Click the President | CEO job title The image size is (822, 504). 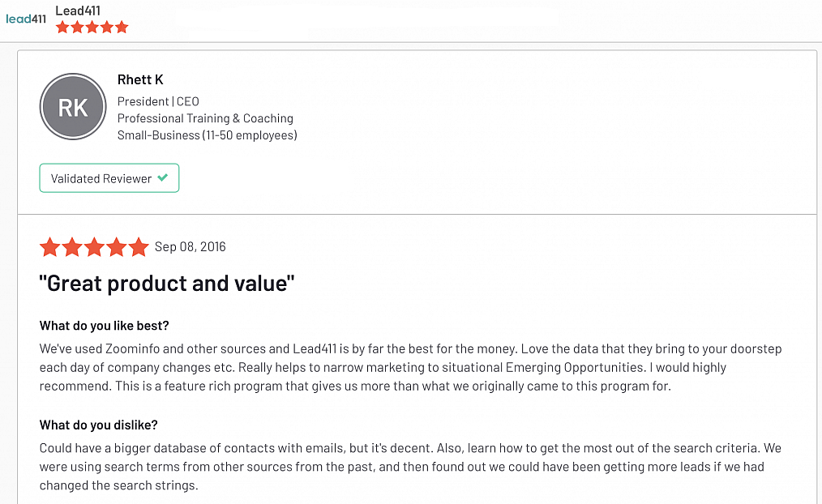[x=158, y=101]
